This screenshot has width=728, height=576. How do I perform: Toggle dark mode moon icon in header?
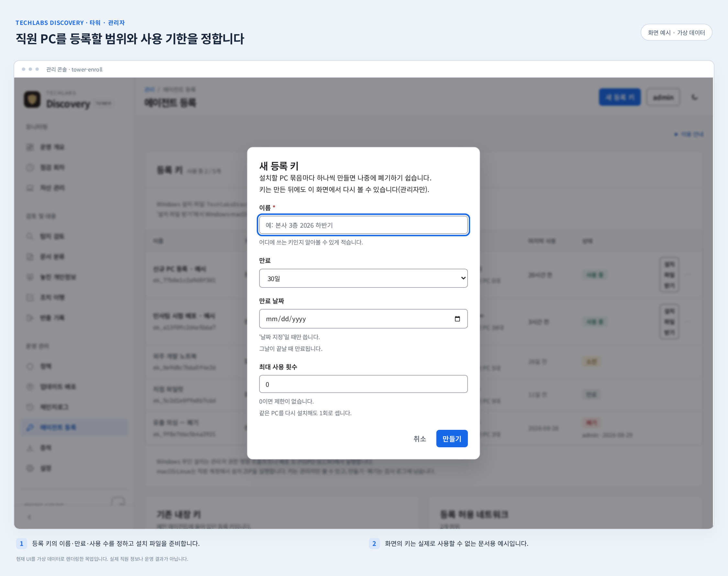[x=695, y=97]
